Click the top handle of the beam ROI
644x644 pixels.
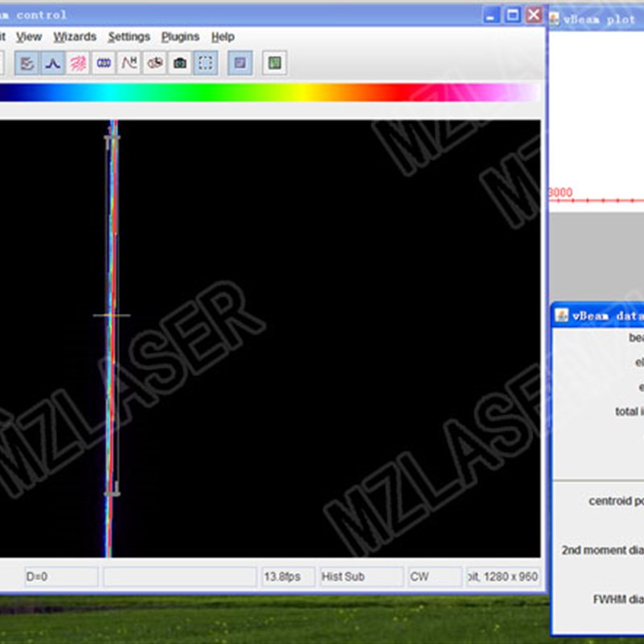(x=112, y=138)
